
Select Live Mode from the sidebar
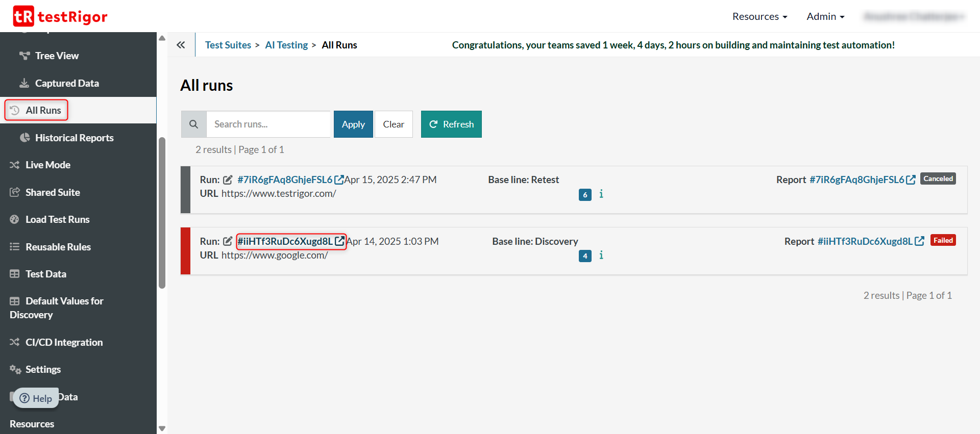coord(48,165)
